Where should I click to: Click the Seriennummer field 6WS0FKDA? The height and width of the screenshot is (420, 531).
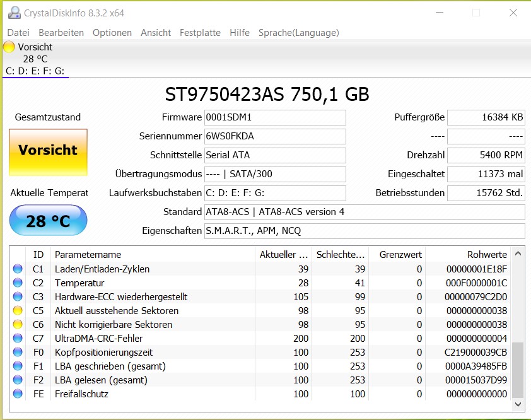click(x=275, y=136)
